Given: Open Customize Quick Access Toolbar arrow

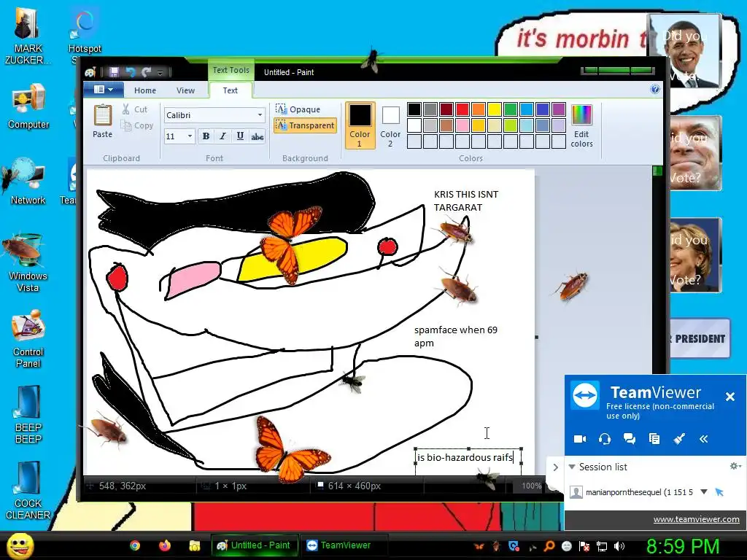Looking at the screenshot, I should coord(160,72).
